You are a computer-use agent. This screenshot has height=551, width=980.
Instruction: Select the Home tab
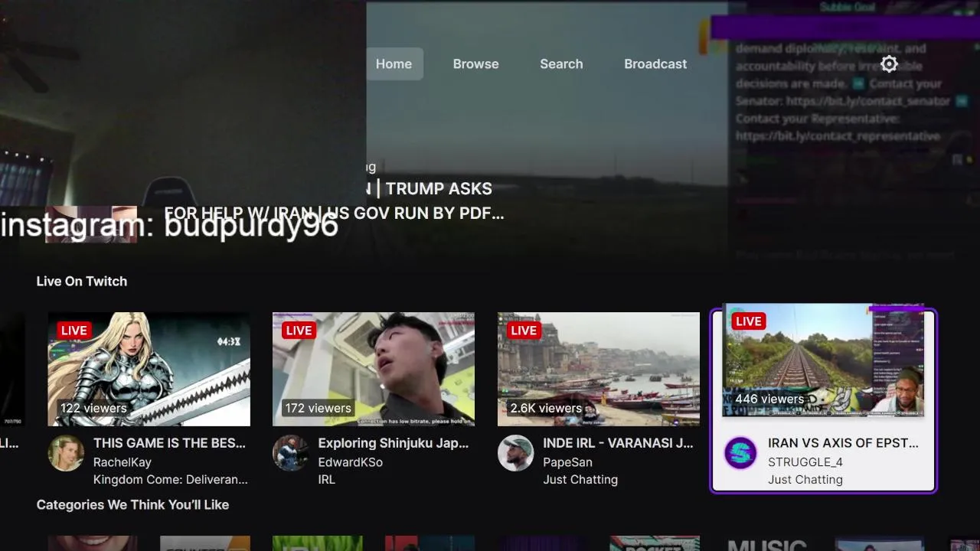coord(394,64)
